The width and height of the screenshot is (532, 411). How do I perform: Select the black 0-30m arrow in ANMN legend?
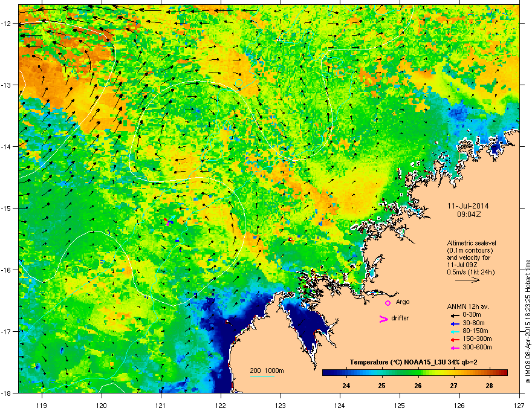click(455, 315)
